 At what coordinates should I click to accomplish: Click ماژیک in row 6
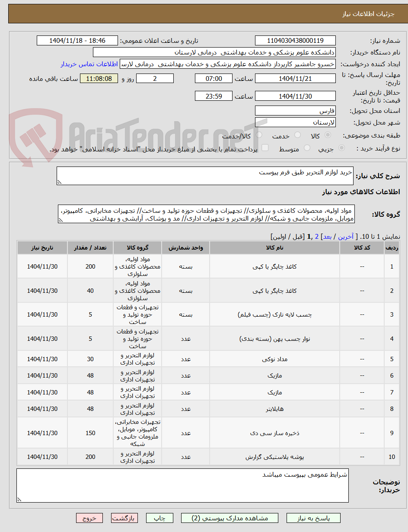tap(274, 375)
